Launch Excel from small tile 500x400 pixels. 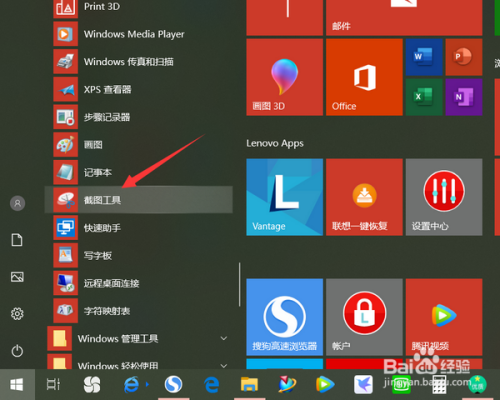point(424,97)
